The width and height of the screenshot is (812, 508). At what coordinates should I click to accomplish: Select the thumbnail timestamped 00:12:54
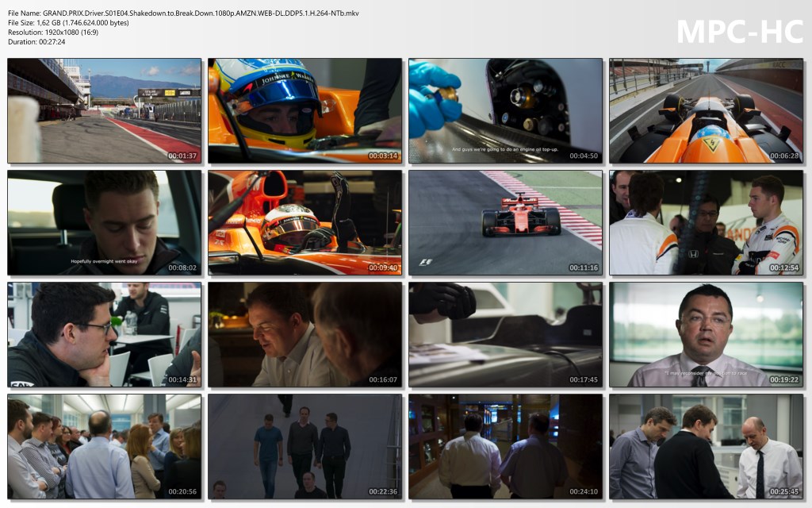(x=706, y=222)
